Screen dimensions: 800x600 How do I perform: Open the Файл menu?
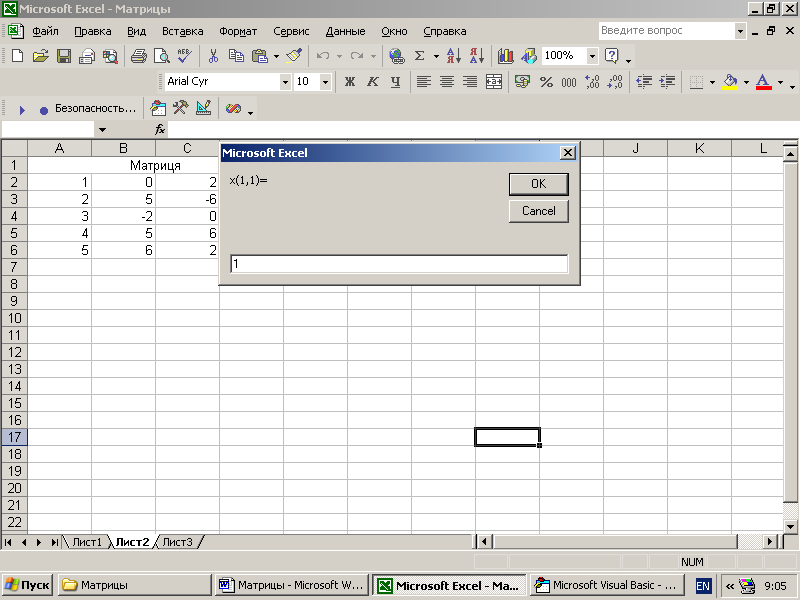45,31
